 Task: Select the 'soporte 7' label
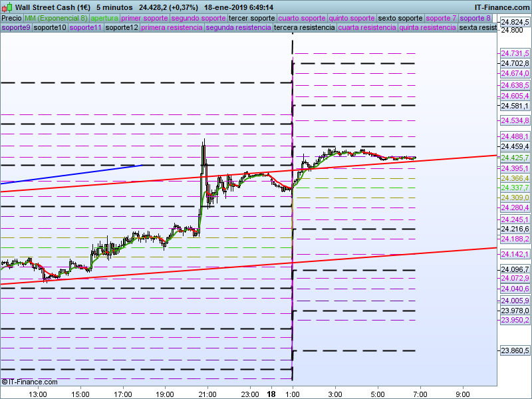pyautogui.click(x=441, y=19)
